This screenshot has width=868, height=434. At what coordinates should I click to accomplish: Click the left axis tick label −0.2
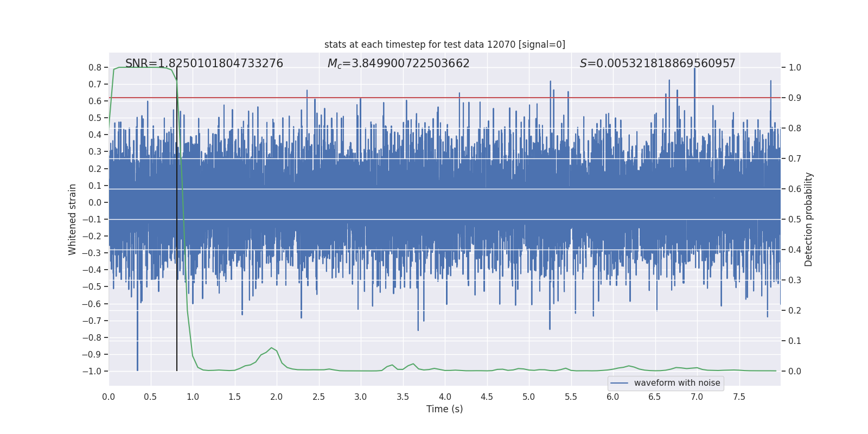coord(92,236)
